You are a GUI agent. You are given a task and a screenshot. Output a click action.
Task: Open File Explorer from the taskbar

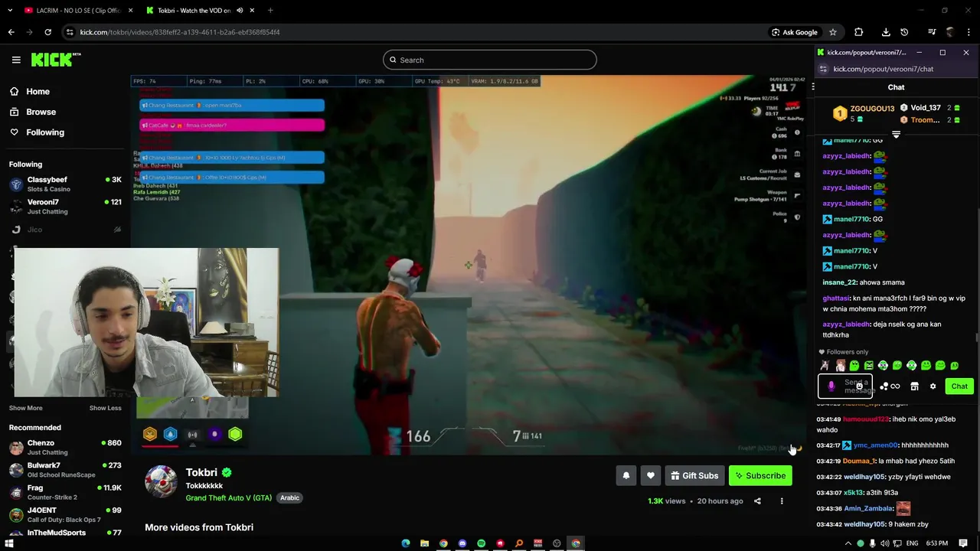tap(425, 543)
